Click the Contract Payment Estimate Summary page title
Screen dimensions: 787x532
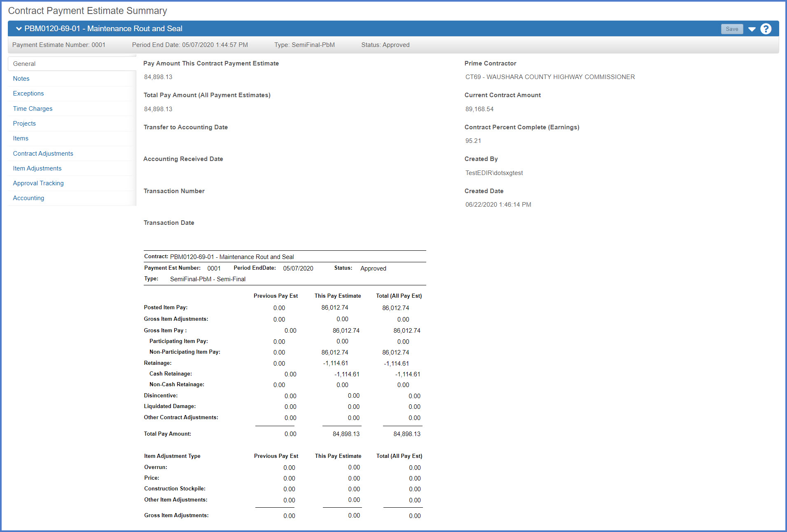click(x=88, y=11)
